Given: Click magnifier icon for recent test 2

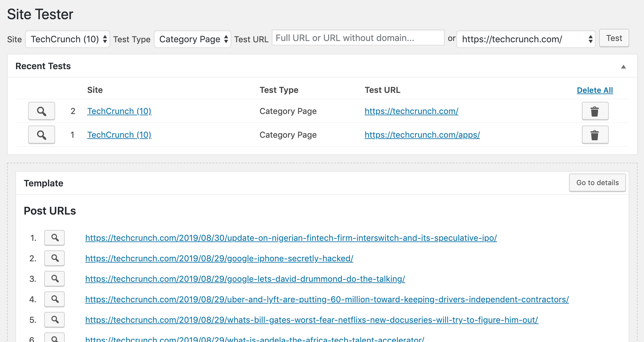Looking at the screenshot, I should pyautogui.click(x=42, y=111).
